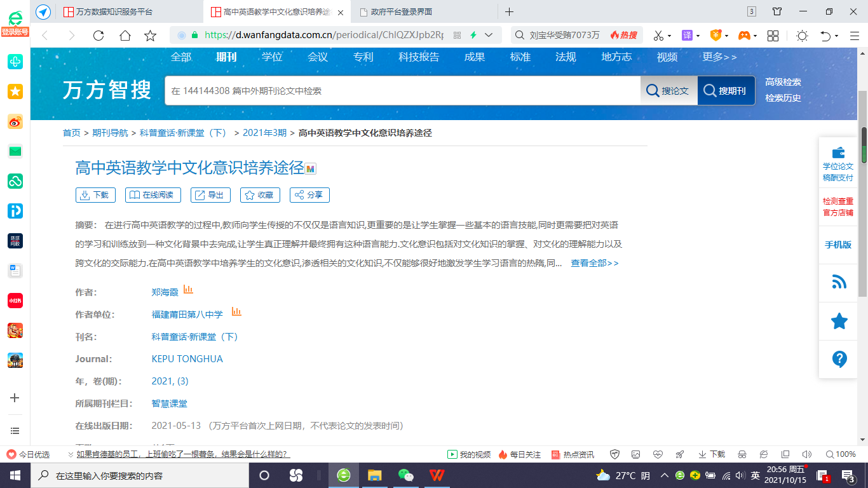Click the download (下载) button
The height and width of the screenshot is (488, 868).
coord(95,195)
